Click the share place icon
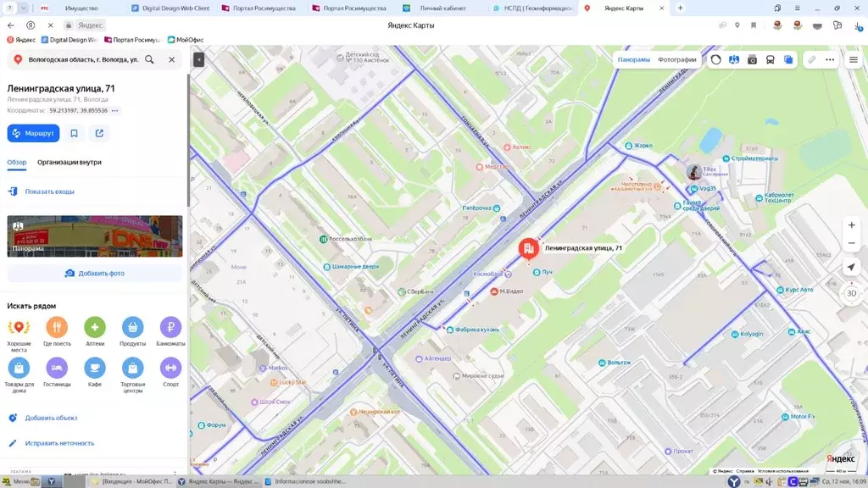The image size is (868, 488). click(x=99, y=133)
